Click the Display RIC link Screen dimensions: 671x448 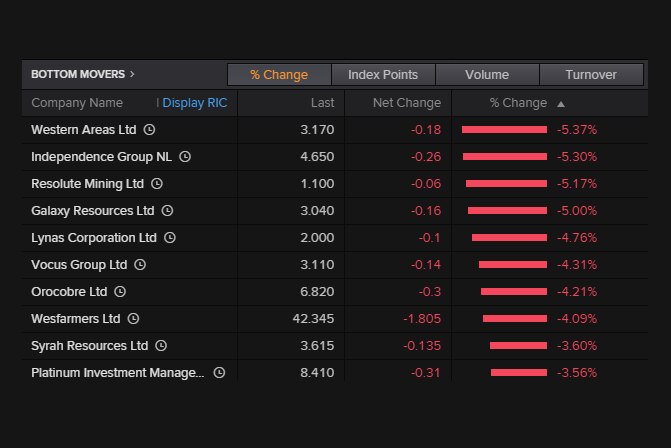pyautogui.click(x=195, y=103)
